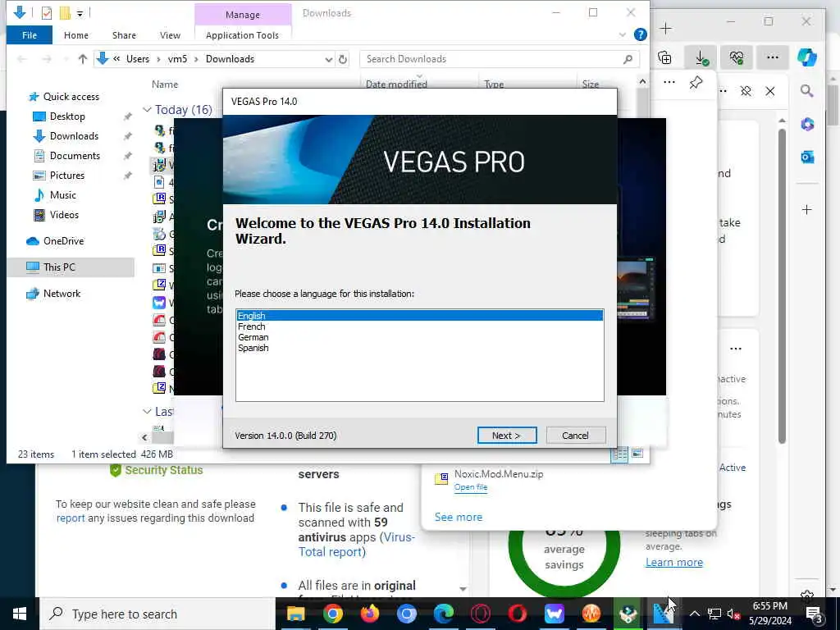Switch Explorer to details view icon

pyautogui.click(x=619, y=454)
